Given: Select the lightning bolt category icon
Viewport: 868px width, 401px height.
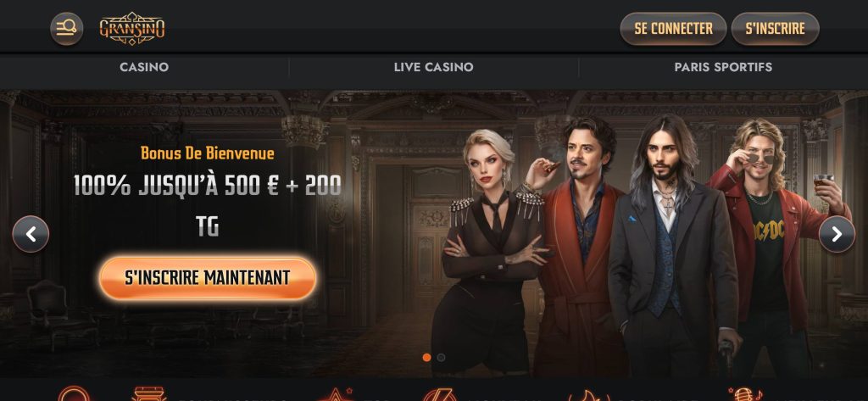Looking at the screenshot, I should pos(440,394).
